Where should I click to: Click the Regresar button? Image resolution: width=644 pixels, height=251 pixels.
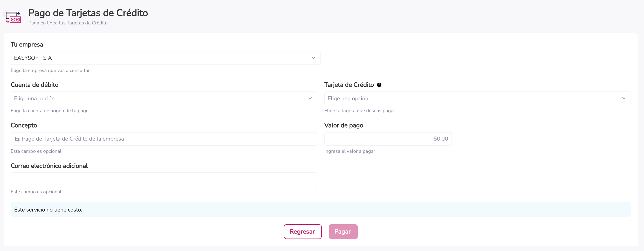tap(303, 232)
